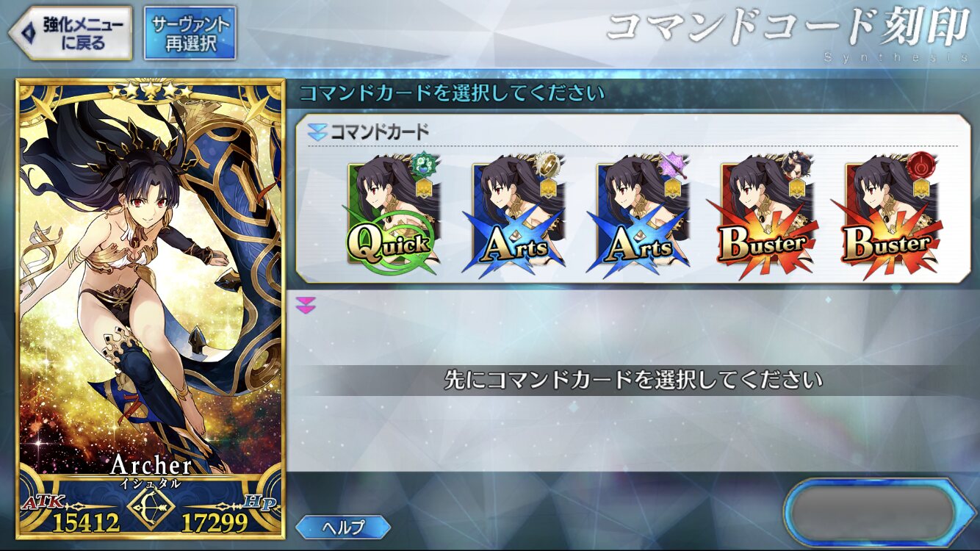Click サーヴァント再選択 to reselect servant
This screenshot has width=980, height=551.
[190, 33]
